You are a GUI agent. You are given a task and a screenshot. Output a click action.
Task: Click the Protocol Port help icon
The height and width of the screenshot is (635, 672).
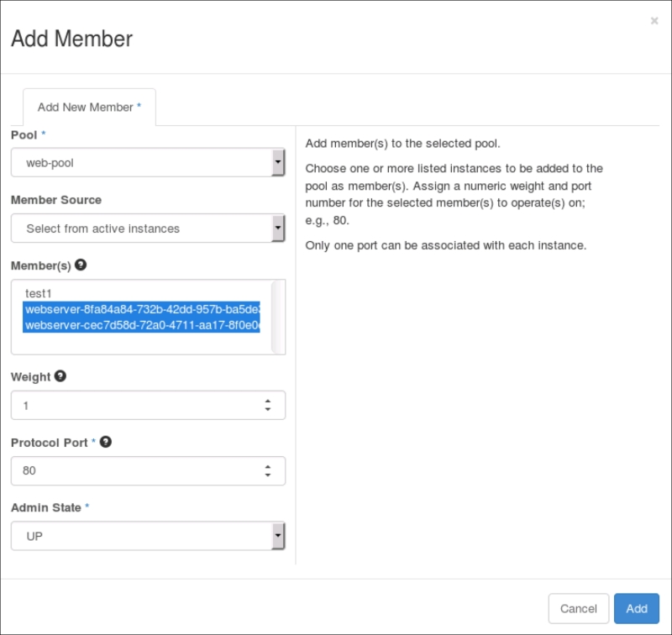[106, 442]
